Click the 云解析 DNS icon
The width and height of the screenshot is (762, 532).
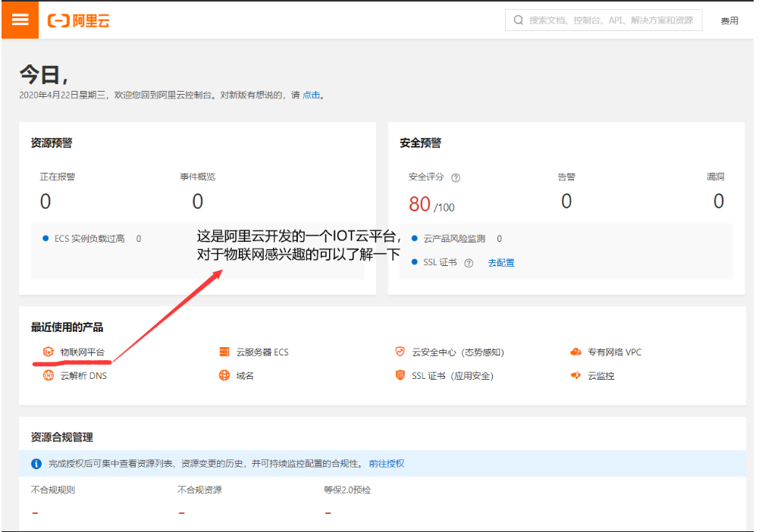tap(48, 375)
